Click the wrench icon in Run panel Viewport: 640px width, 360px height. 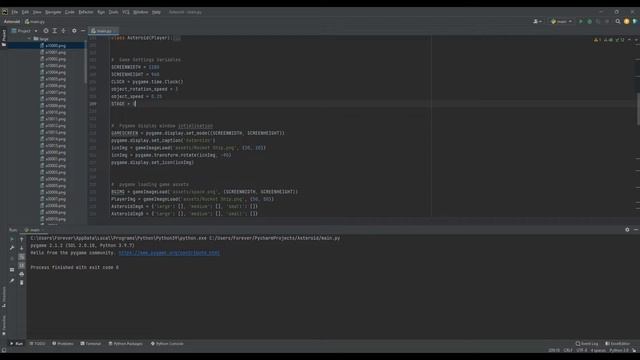(12, 248)
